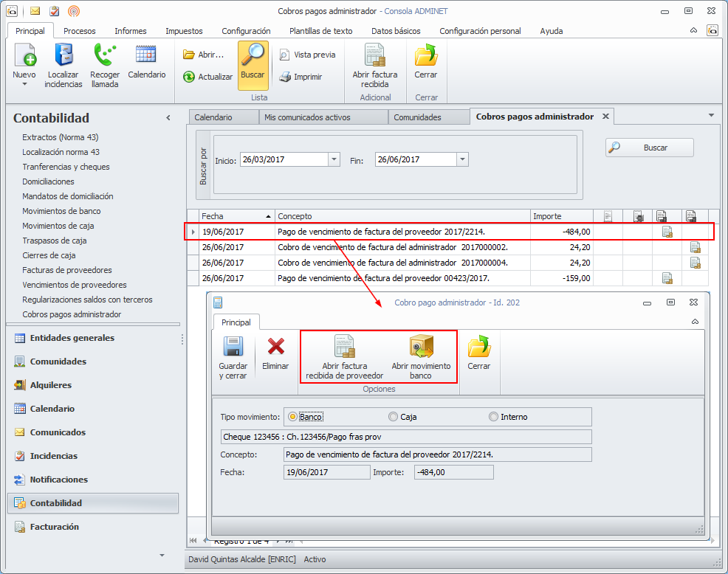Open Movimientos de banco in sidebar
The image size is (728, 574).
(x=61, y=211)
